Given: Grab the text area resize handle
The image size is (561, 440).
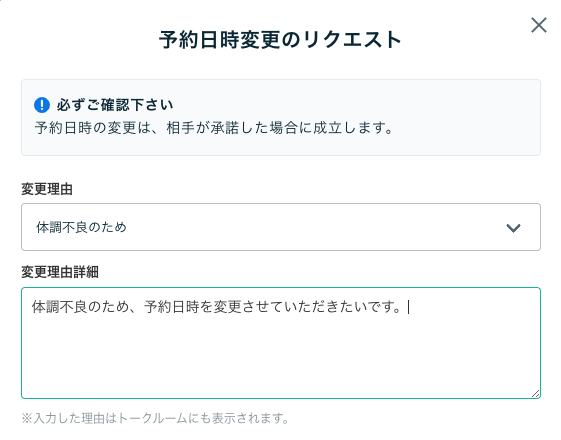Looking at the screenshot, I should click(x=535, y=393).
